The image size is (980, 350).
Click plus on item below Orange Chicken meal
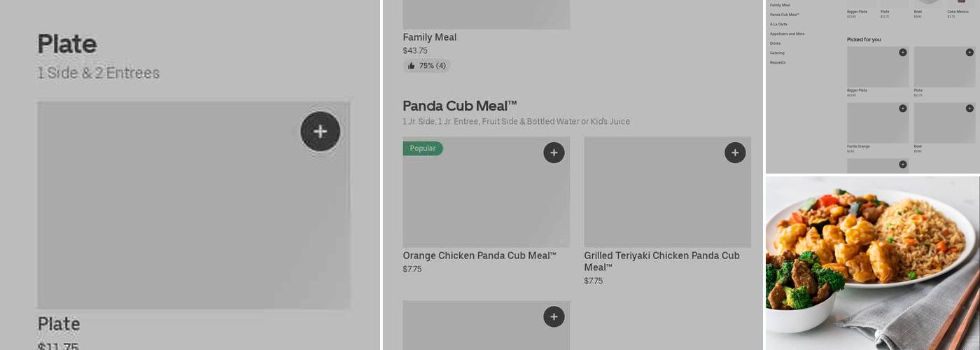554,316
